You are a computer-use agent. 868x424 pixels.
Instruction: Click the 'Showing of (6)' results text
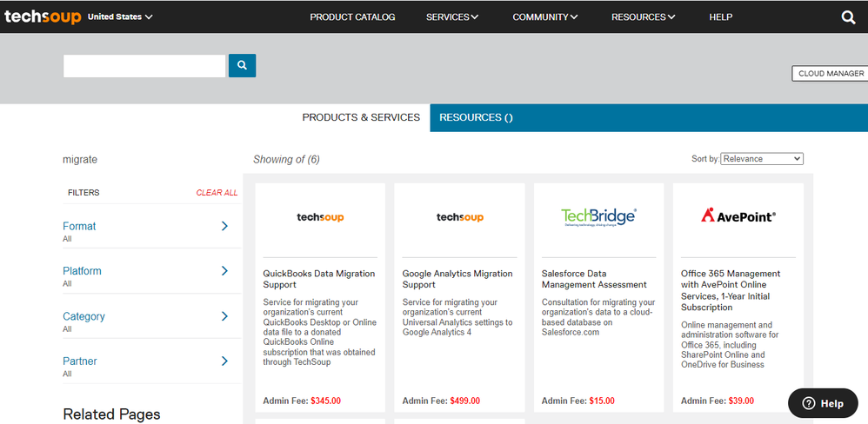[x=286, y=159]
